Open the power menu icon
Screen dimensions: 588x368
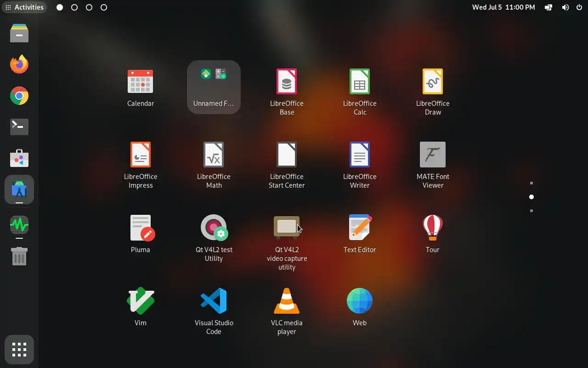[579, 7]
